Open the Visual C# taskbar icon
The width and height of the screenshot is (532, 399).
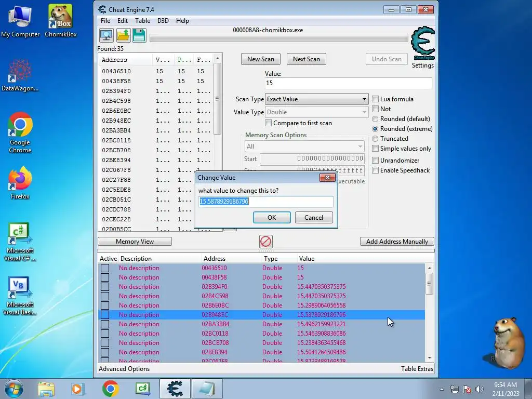tap(142, 389)
